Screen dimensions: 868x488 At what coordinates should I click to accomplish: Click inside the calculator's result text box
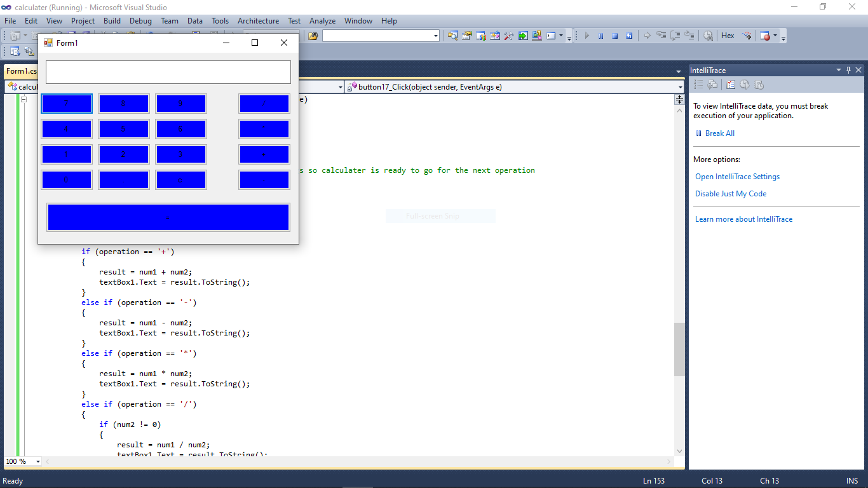[168, 72]
